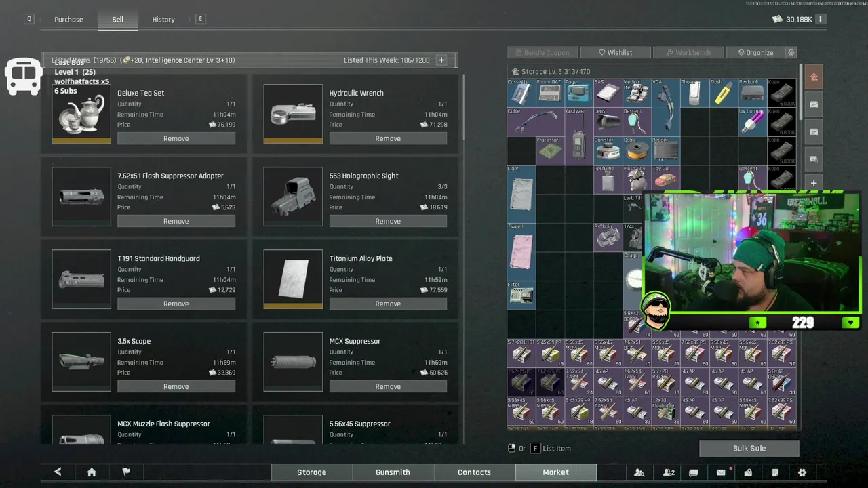Select the Cassette item in storage
Image resolution: width=868 pixels, height=488 pixels.
[521, 93]
